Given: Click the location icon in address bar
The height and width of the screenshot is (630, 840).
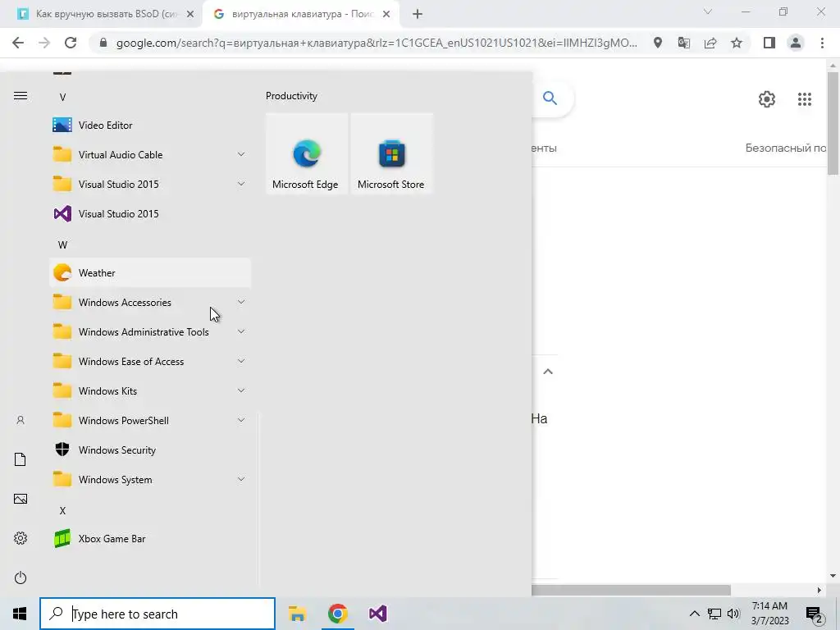Looking at the screenshot, I should click(658, 43).
